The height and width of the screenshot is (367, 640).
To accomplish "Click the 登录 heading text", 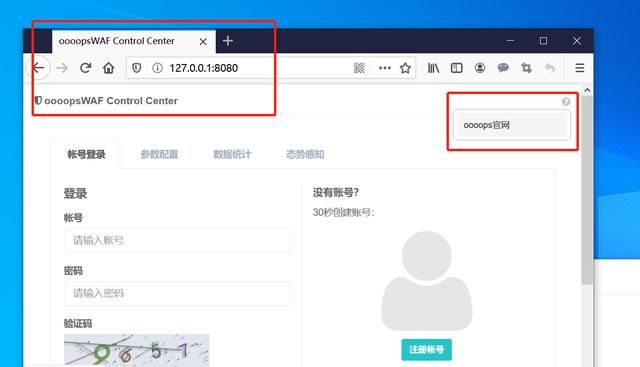I will pyautogui.click(x=75, y=194).
